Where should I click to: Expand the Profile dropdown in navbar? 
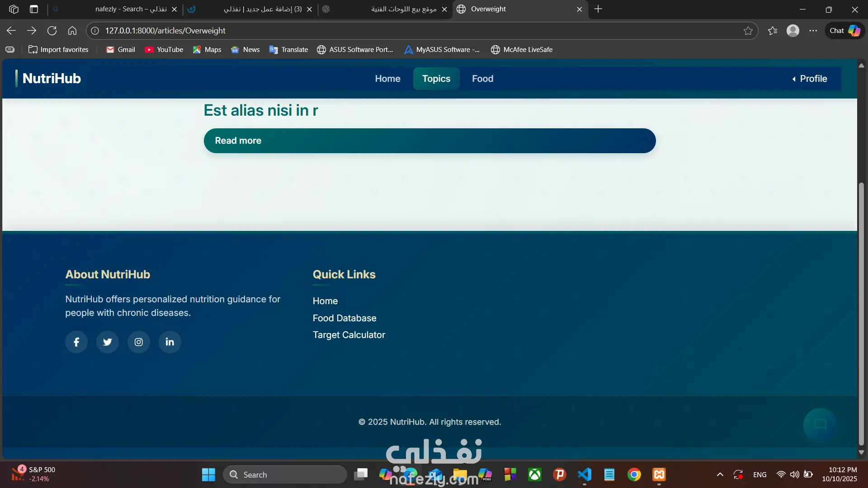pyautogui.click(x=809, y=79)
